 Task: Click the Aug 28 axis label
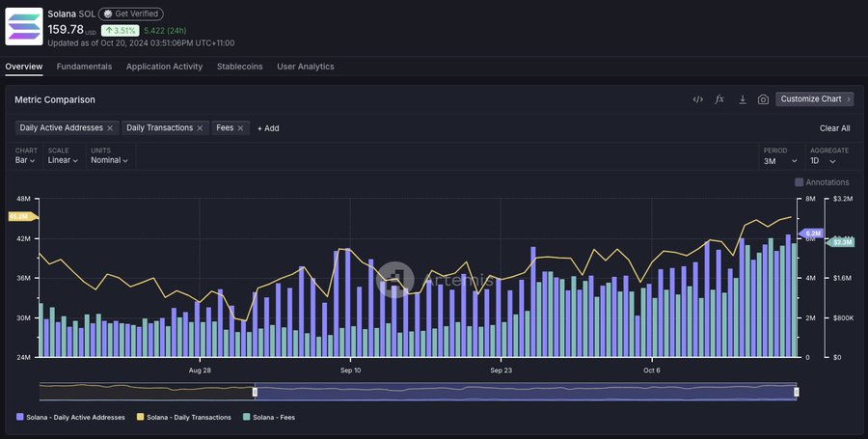click(x=200, y=370)
